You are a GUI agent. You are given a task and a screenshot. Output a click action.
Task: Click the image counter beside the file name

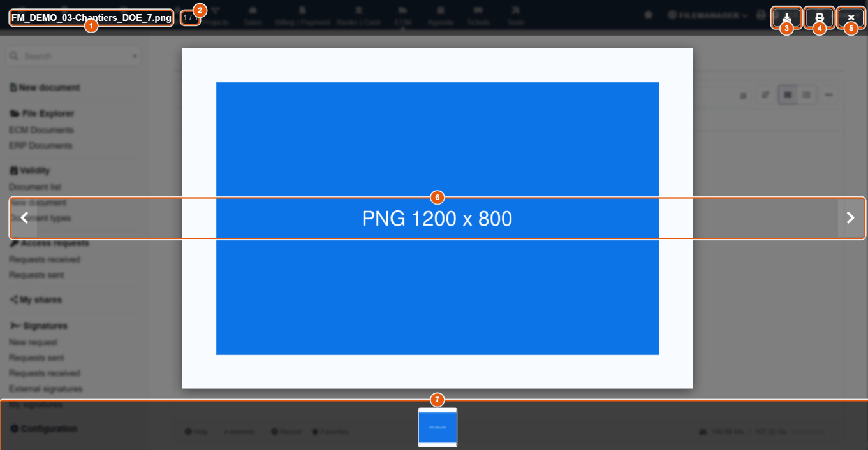tap(191, 18)
